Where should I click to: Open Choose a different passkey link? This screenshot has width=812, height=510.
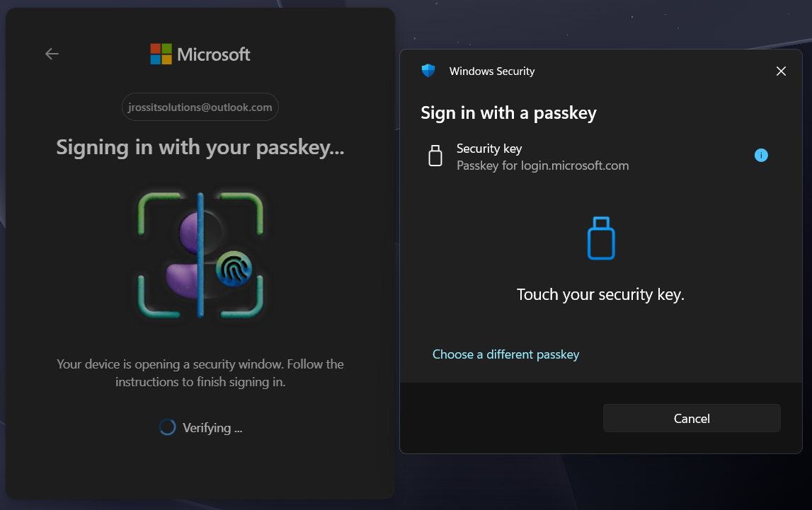(506, 354)
